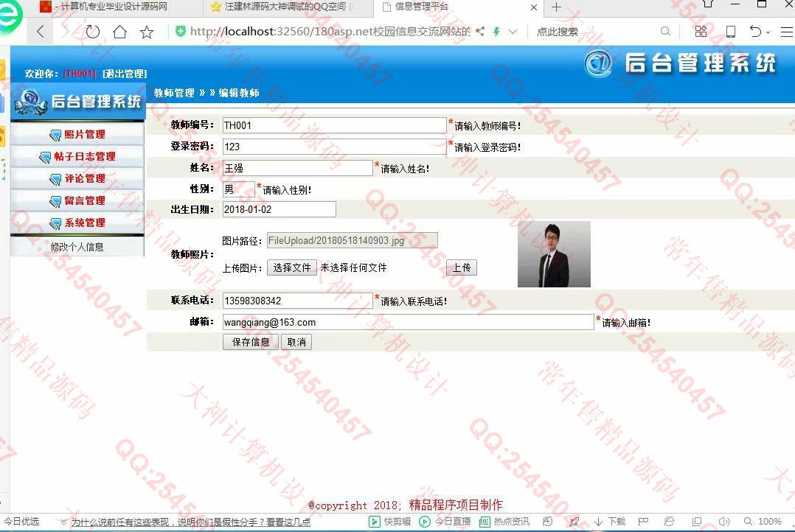795x532 pixels.
Task: Click the 保存信息 button
Action: point(251,342)
